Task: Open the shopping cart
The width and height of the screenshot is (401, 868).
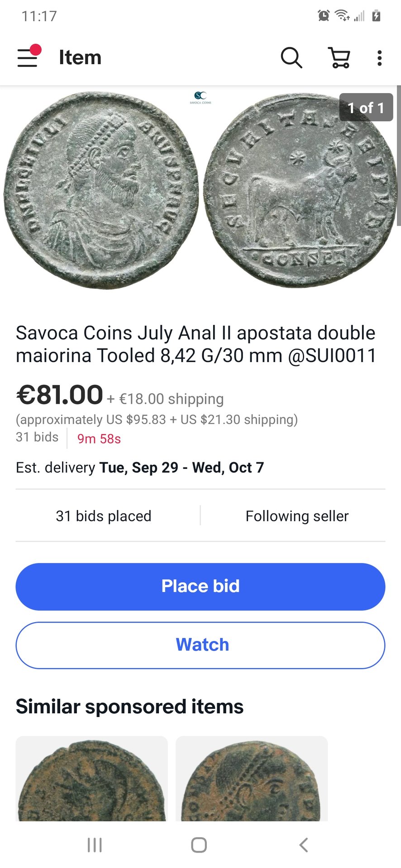Action: point(339,58)
